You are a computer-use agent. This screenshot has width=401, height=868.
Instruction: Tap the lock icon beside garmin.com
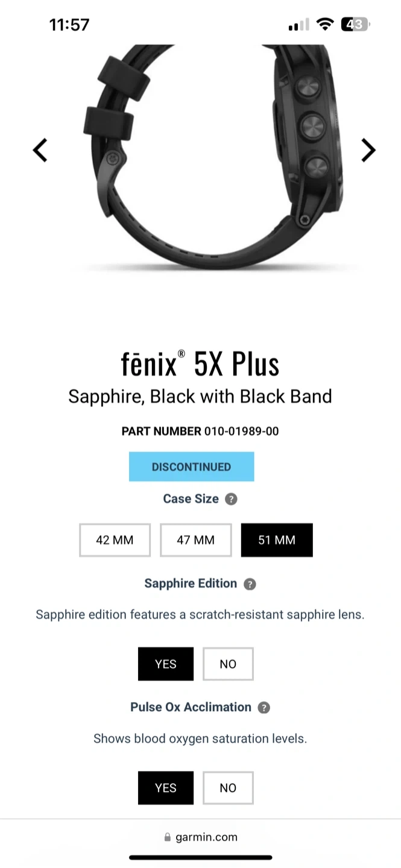[x=168, y=837]
